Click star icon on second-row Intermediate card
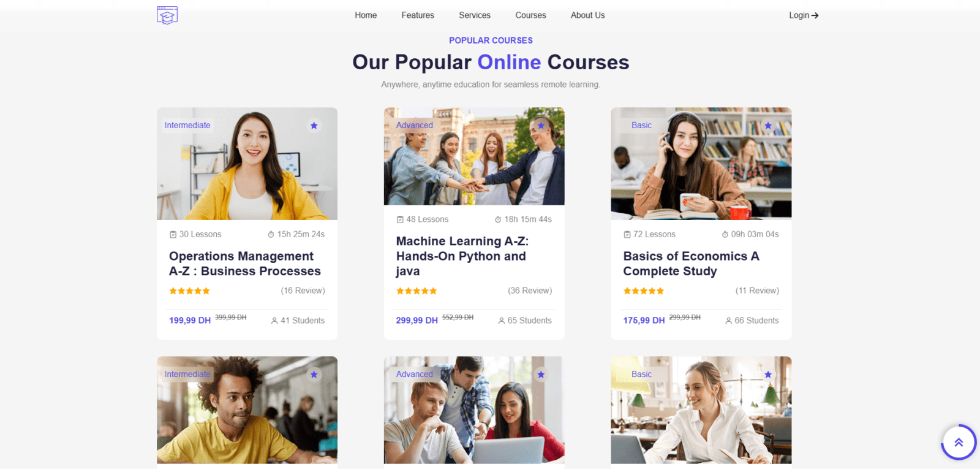Screen dimensions: 980x469 (314, 375)
